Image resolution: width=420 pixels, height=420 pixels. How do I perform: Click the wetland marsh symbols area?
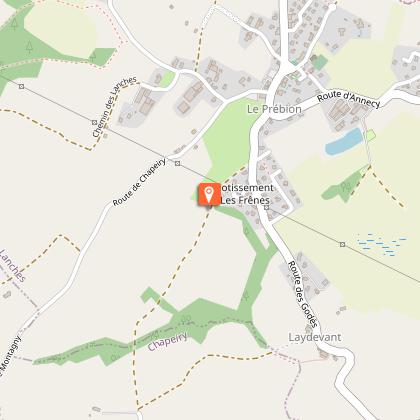click(382, 245)
